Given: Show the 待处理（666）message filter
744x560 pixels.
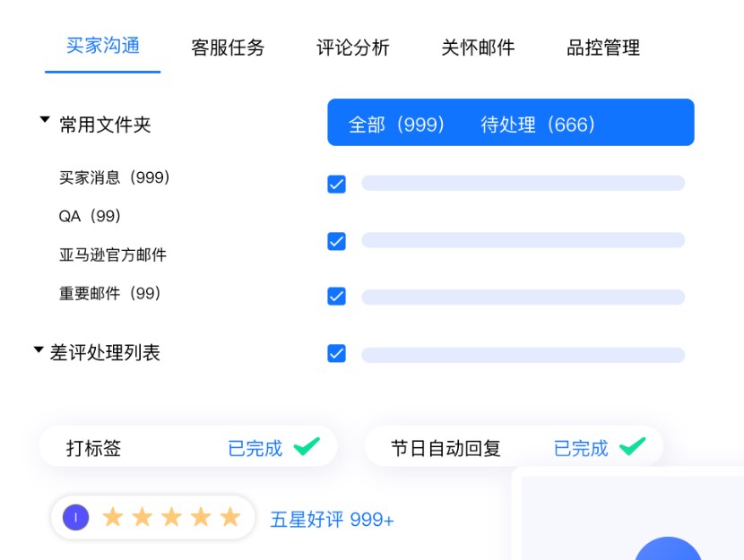Looking at the screenshot, I should point(538,125).
